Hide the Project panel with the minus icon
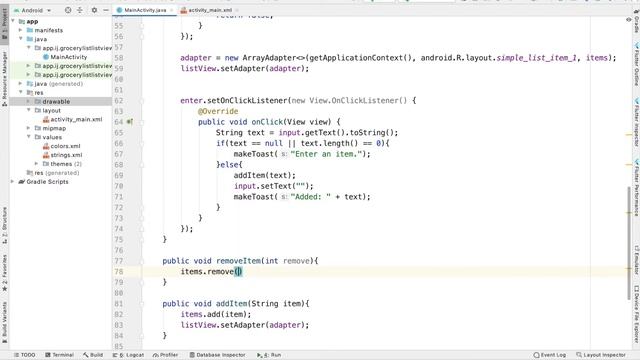 pyautogui.click(x=106, y=10)
